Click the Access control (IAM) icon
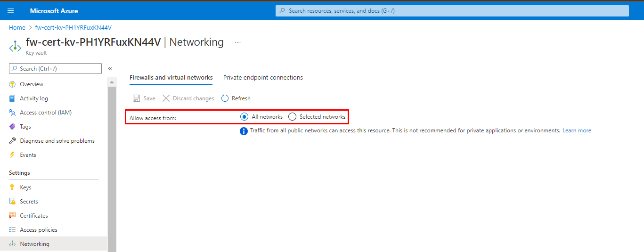 click(12, 113)
